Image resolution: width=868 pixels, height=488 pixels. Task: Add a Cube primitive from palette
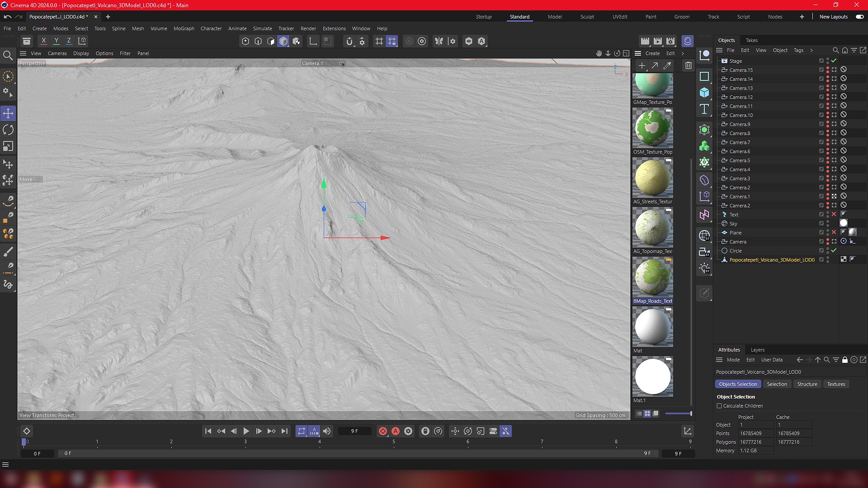(x=704, y=93)
